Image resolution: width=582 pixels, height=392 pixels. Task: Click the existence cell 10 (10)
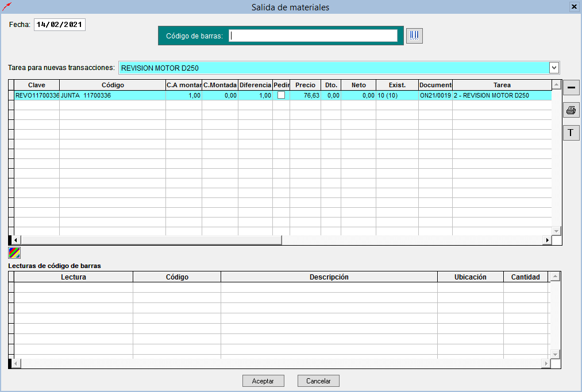click(397, 95)
